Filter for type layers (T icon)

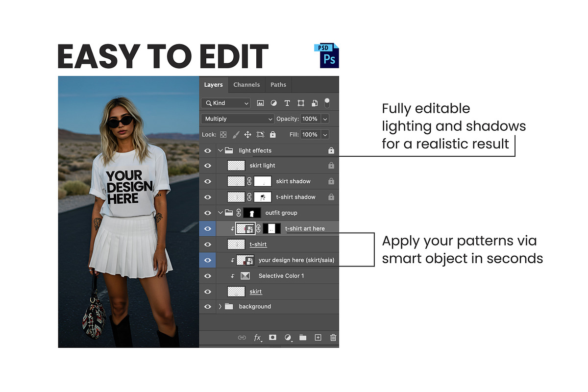[287, 103]
